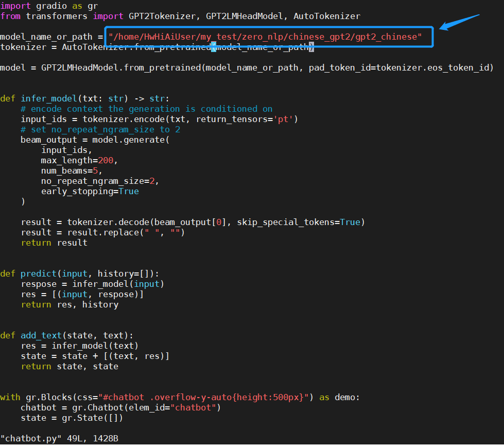
Task: Place cursor on 'import gradio as gr' line
Action: coord(49,6)
